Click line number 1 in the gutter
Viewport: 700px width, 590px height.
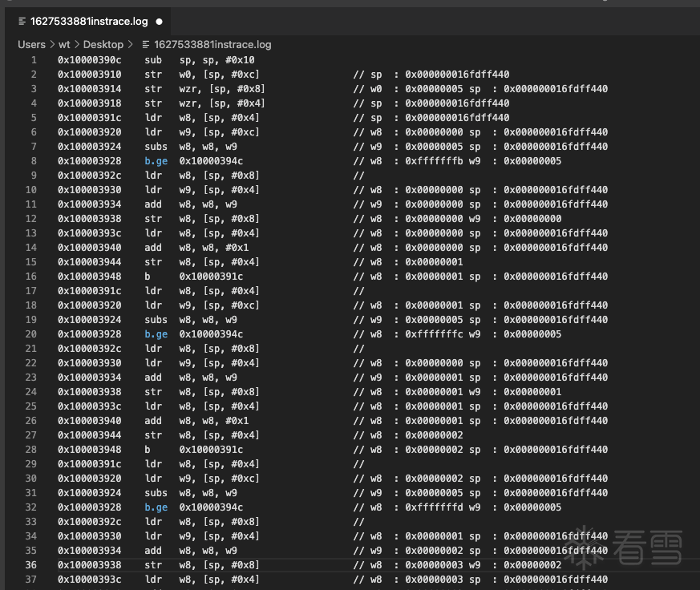tap(34, 60)
